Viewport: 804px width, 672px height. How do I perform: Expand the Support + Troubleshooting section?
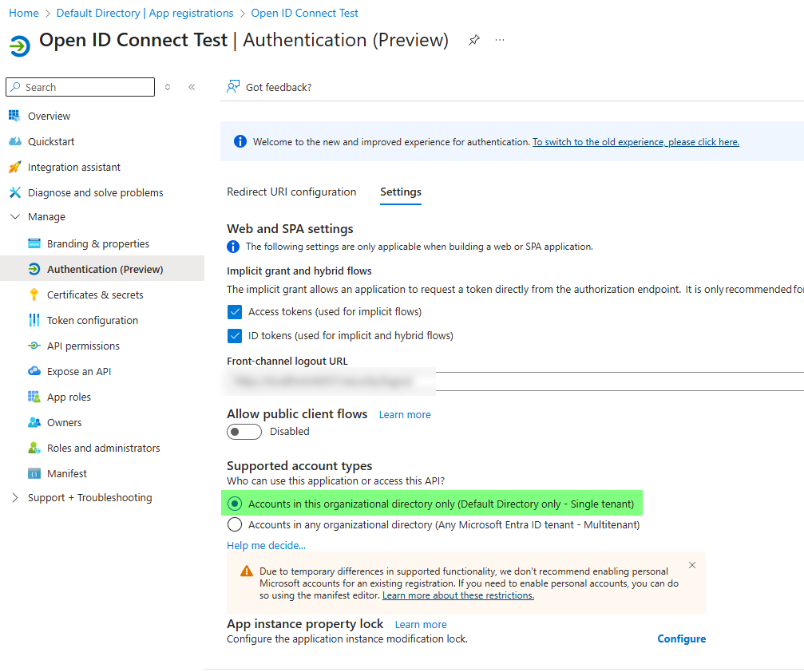[x=14, y=497]
